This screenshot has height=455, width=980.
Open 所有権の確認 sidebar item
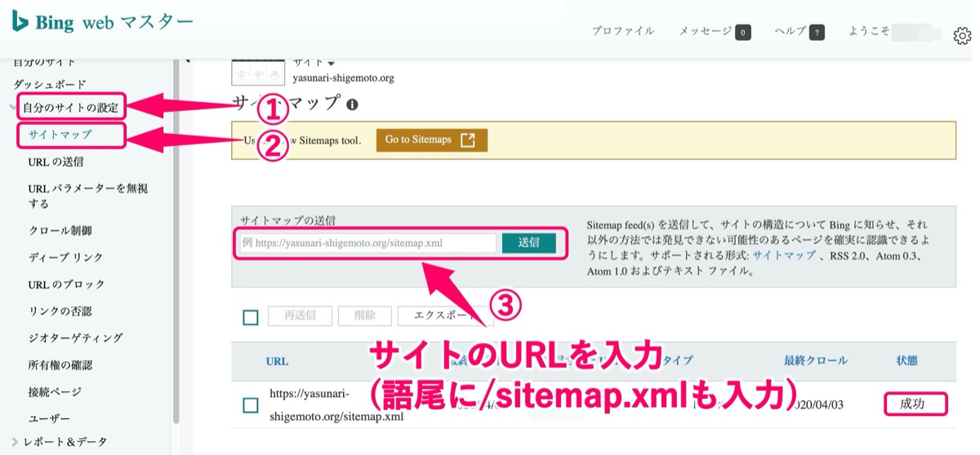(x=60, y=365)
